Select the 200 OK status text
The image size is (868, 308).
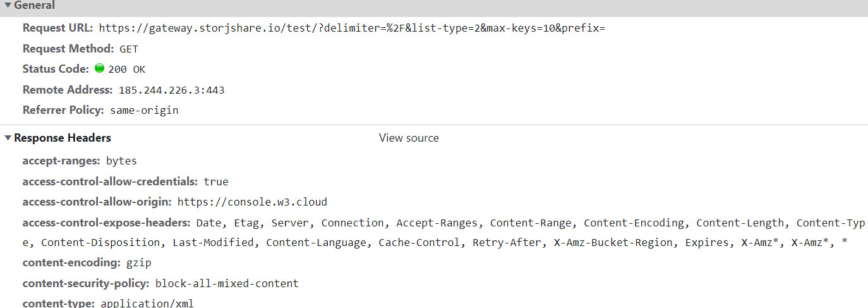click(x=127, y=70)
